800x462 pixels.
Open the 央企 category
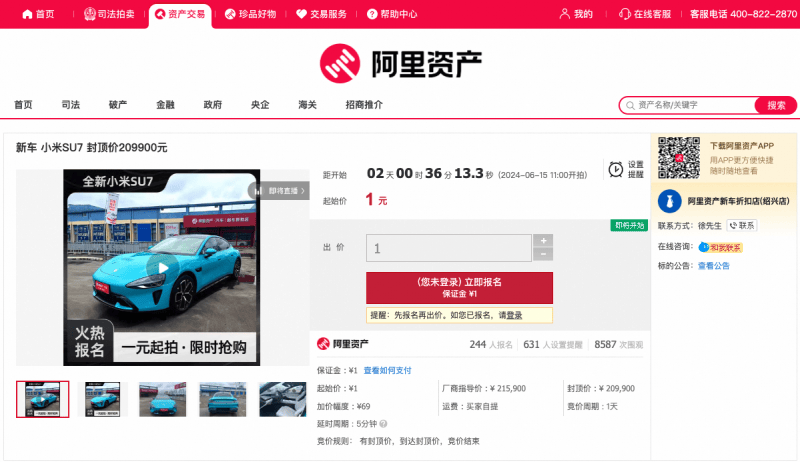coord(260,105)
